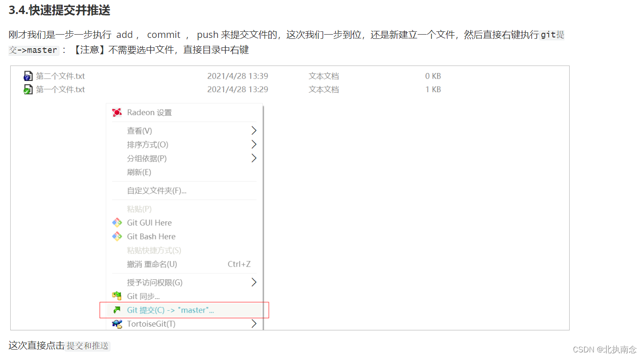Screen dimensions: 644x358
Task: Click the Git Bash Here icon
Action: coord(117,236)
